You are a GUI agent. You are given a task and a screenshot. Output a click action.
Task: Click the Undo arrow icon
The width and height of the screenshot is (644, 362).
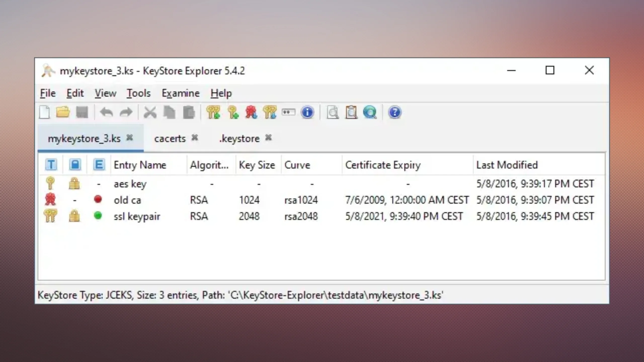point(106,112)
